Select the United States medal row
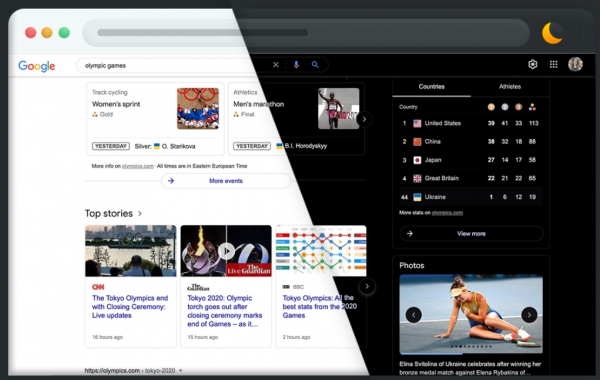600x380 pixels. pos(471,123)
